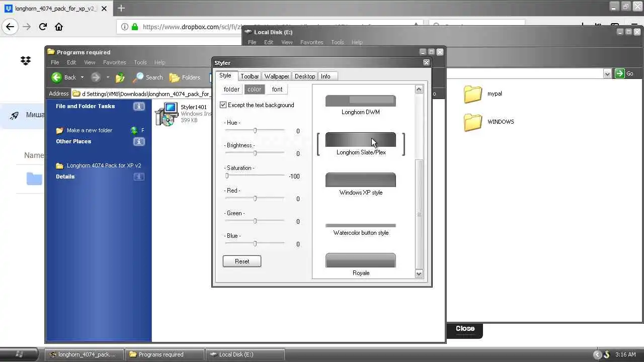Switch to longhorn_4074_pack taskbar button
Image resolution: width=644 pixels, height=362 pixels.
[x=84, y=354]
